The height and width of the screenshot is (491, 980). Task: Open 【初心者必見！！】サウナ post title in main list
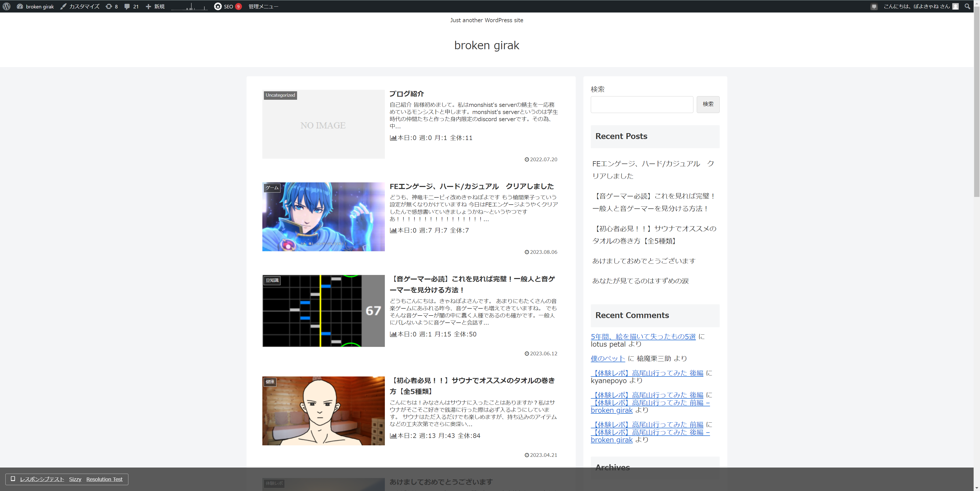pyautogui.click(x=473, y=386)
